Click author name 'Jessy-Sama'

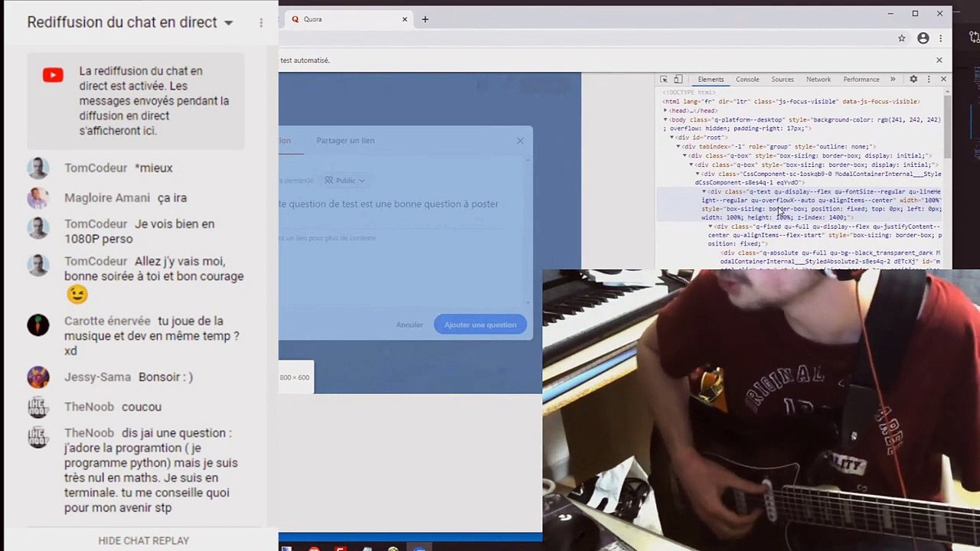point(97,377)
